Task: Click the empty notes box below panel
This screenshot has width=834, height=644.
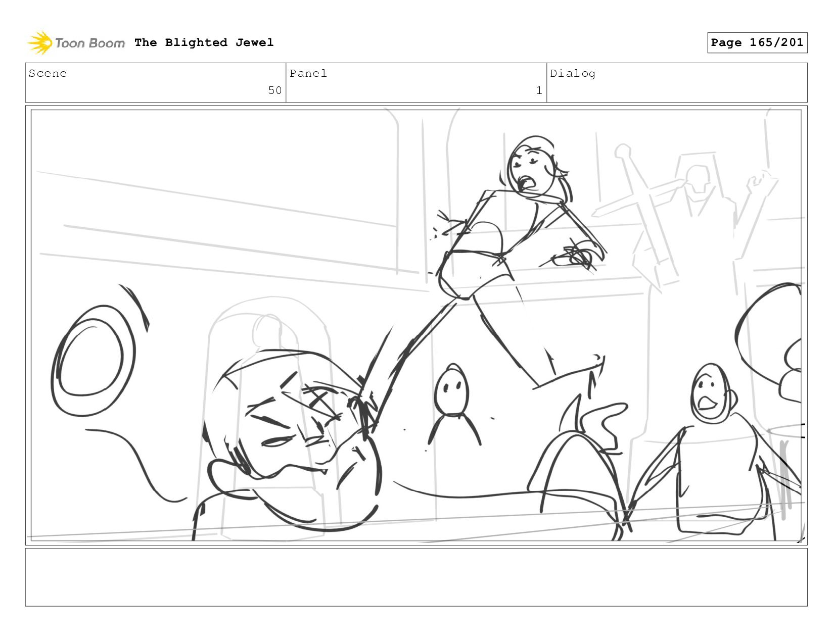Action: 416,577
